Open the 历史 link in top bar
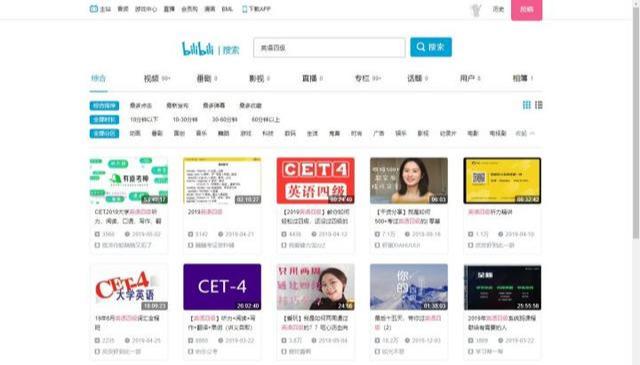 tap(498, 9)
